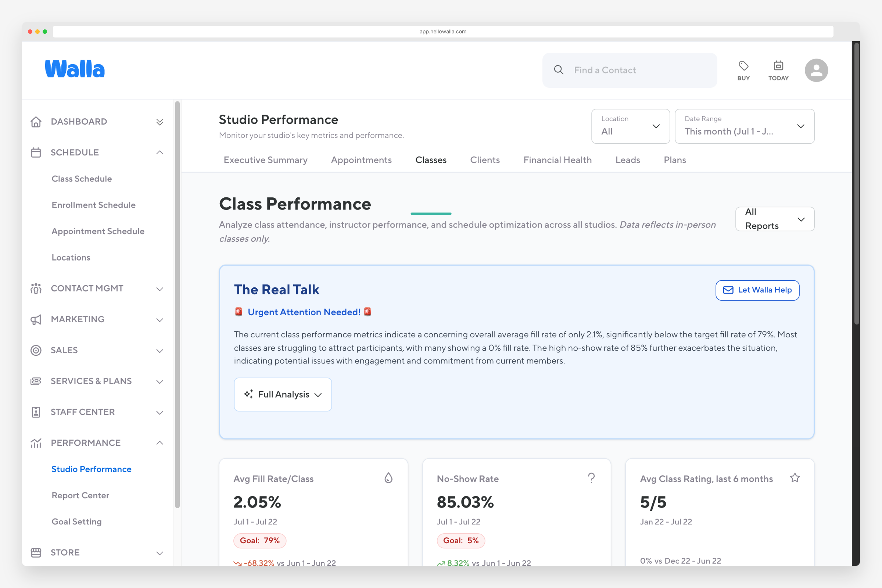The image size is (882, 588).
Task: Expand the Contact Mgmt chevron
Action: click(160, 289)
